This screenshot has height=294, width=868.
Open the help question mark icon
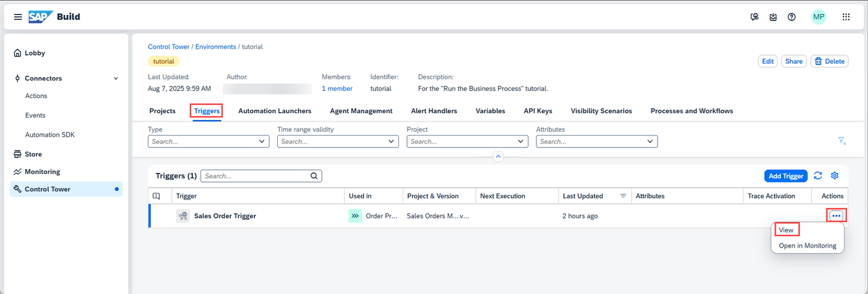(791, 17)
